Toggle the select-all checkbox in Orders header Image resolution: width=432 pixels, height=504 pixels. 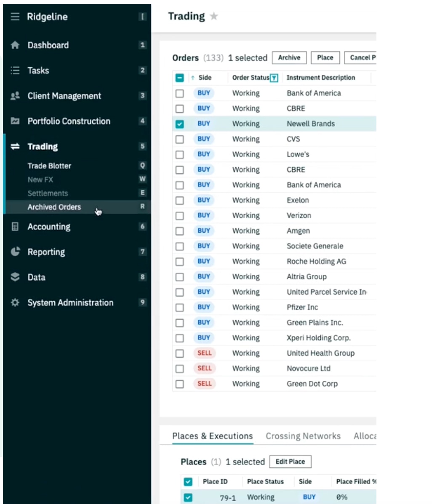[x=179, y=78]
